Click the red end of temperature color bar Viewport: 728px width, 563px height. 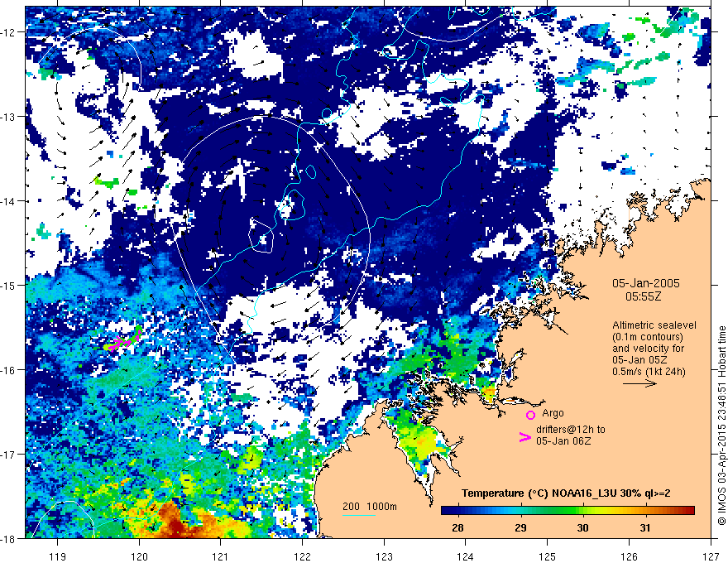pyautogui.click(x=688, y=511)
